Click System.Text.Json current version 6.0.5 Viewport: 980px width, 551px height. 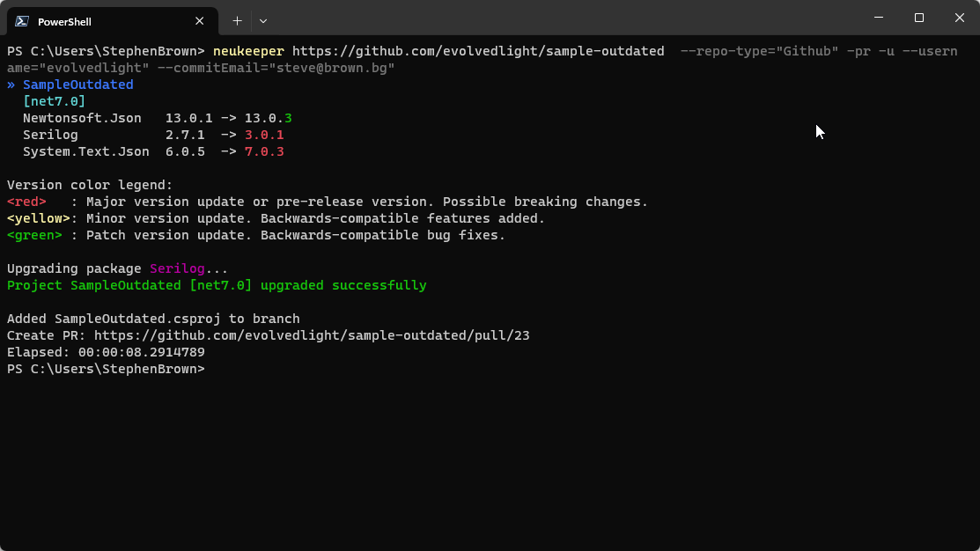coord(185,151)
